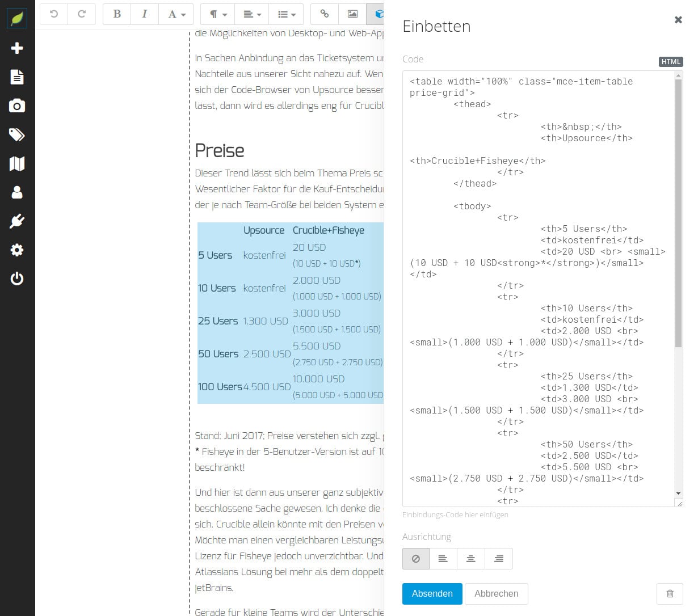The image size is (698, 616).
Task: Cancel the embed via Abbrechen
Action: click(497, 593)
